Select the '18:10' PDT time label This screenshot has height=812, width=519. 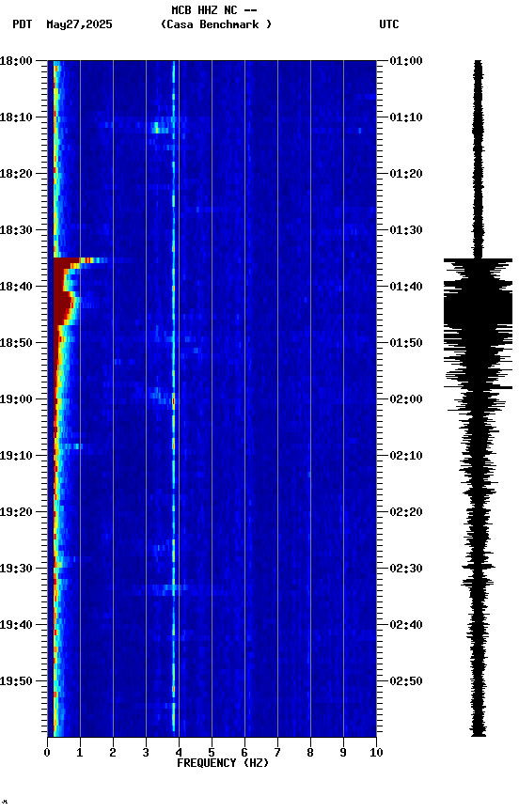[16, 117]
